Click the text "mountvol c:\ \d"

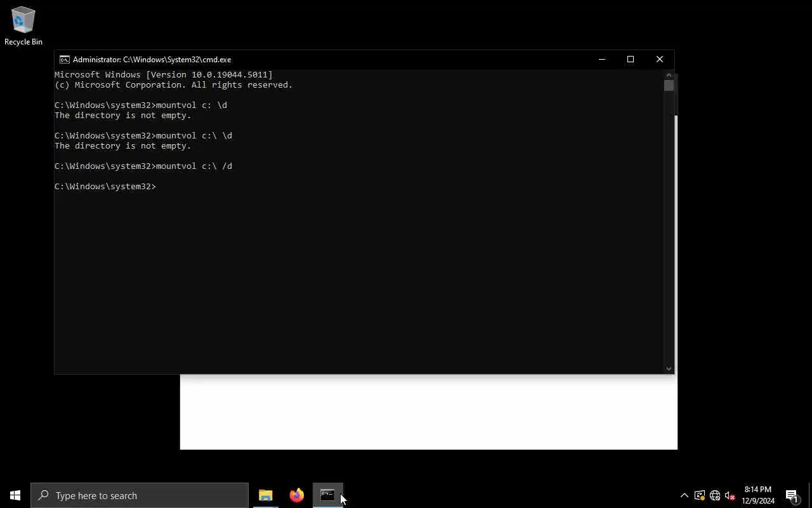click(194, 136)
